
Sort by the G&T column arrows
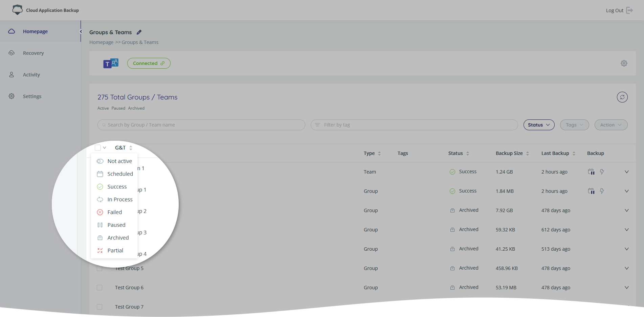131,148
